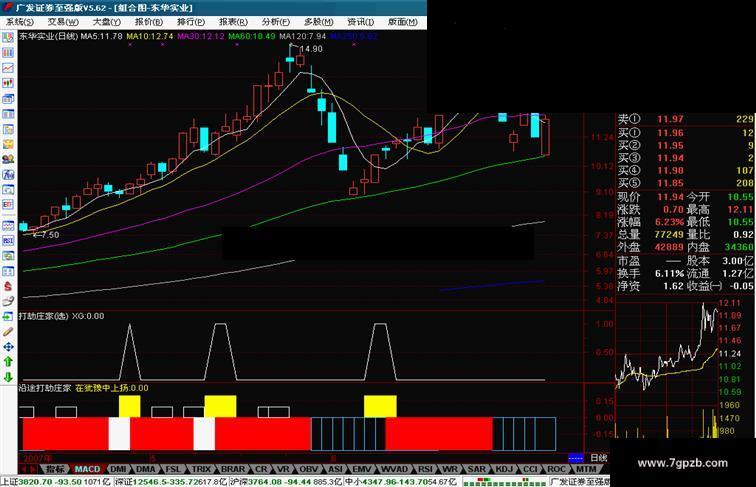Image resolution: width=756 pixels, height=487 pixels.
Task: Click the MA60:10.49 label
Action: pos(252,36)
